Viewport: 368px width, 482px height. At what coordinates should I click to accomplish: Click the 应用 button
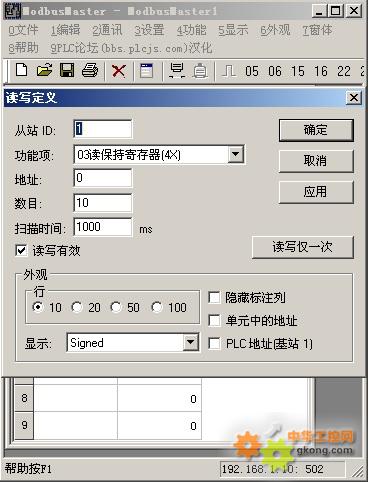(316, 192)
